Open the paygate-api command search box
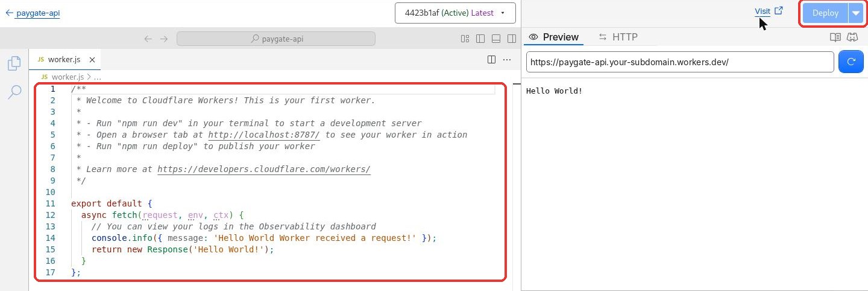This screenshot has height=291, width=868. tap(276, 39)
